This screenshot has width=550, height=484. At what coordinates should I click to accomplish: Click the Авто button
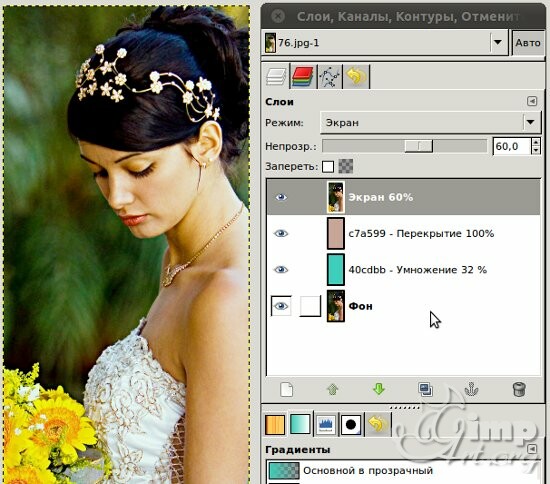528,43
